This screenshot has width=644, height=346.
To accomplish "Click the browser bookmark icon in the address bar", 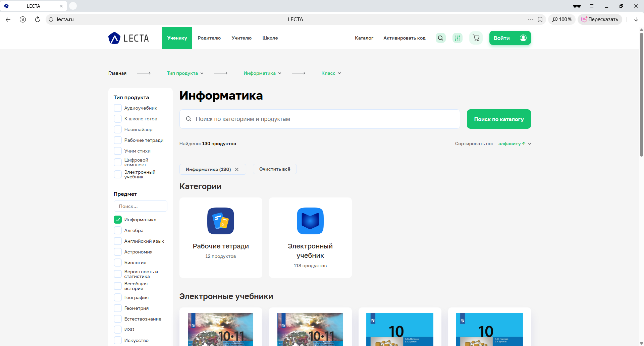I will tap(540, 19).
